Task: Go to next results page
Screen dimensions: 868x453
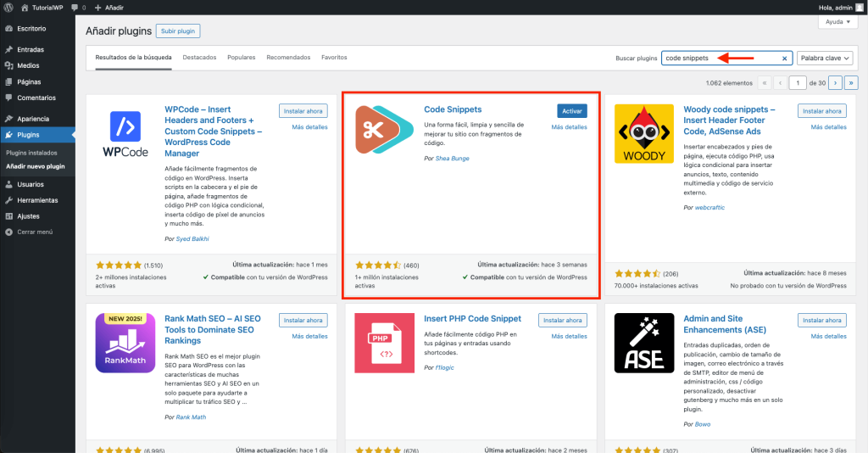Action: tap(835, 83)
